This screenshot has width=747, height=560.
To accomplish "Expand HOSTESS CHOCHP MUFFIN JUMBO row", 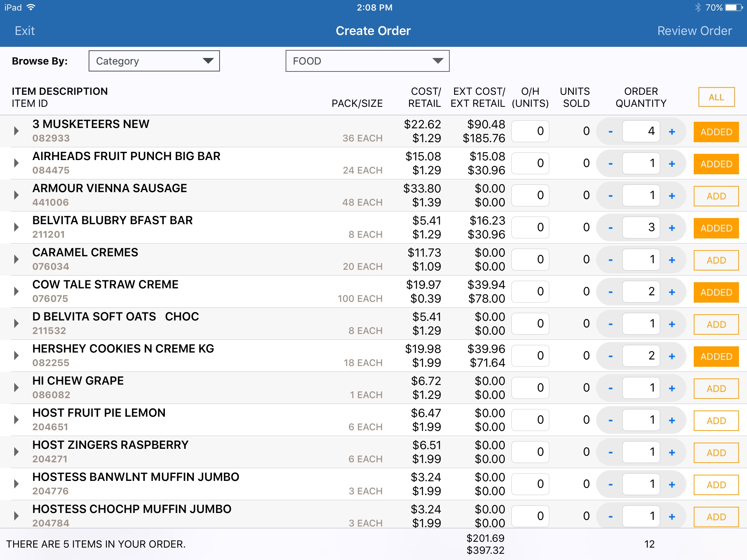I will (16, 516).
